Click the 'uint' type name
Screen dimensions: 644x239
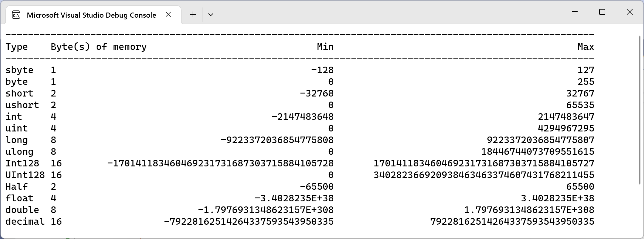17,128
